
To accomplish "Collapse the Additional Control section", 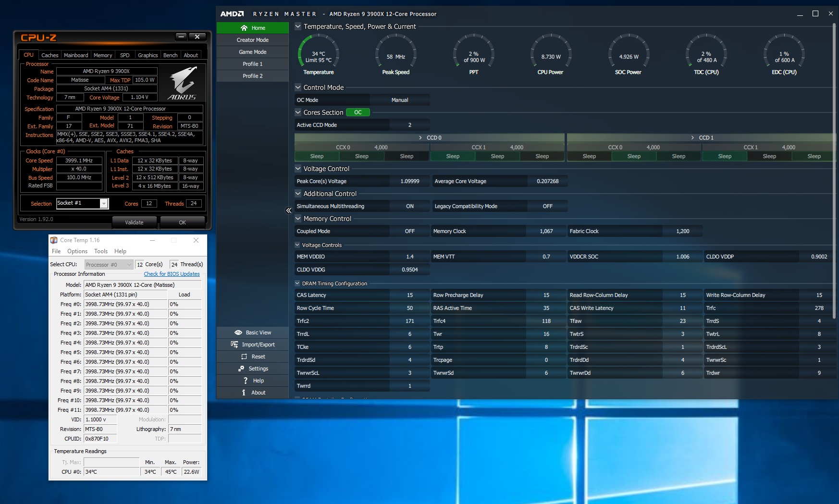I will pyautogui.click(x=298, y=194).
